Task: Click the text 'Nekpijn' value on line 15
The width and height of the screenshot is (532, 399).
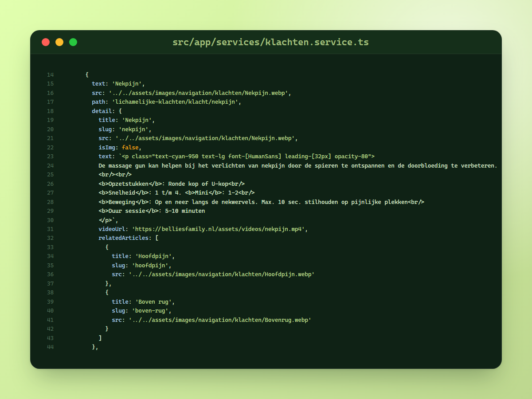Action: [127, 84]
